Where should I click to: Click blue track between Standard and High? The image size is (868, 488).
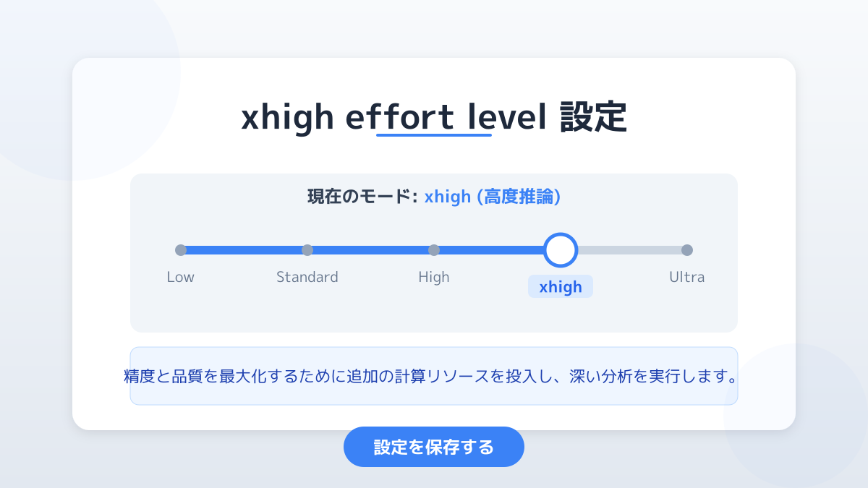[x=370, y=250]
